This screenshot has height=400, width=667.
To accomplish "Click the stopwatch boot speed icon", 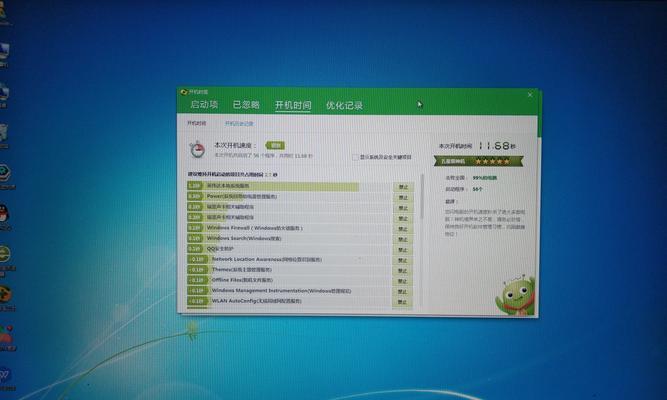I will point(197,149).
